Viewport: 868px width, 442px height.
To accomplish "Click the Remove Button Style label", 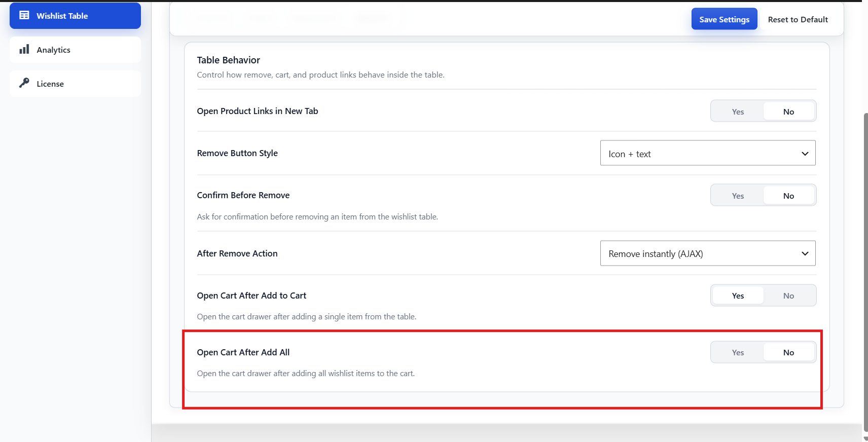I will tap(237, 153).
